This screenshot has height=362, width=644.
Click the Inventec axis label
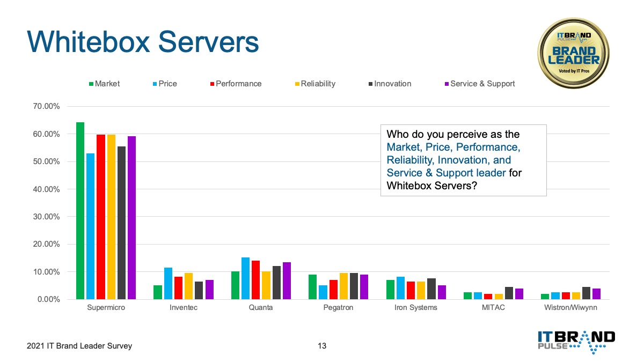tap(184, 308)
